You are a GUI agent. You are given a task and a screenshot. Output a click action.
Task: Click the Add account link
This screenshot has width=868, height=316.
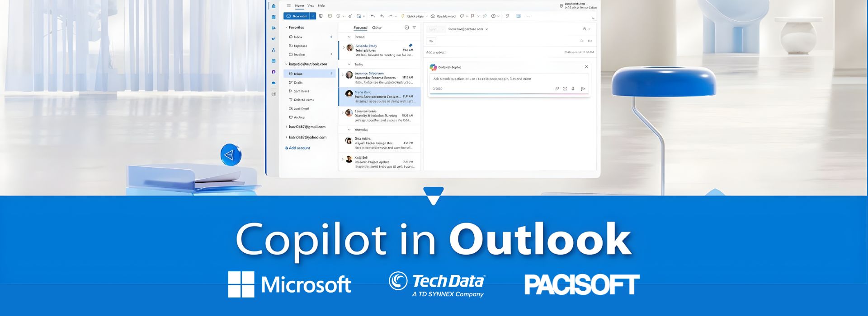pyautogui.click(x=299, y=148)
